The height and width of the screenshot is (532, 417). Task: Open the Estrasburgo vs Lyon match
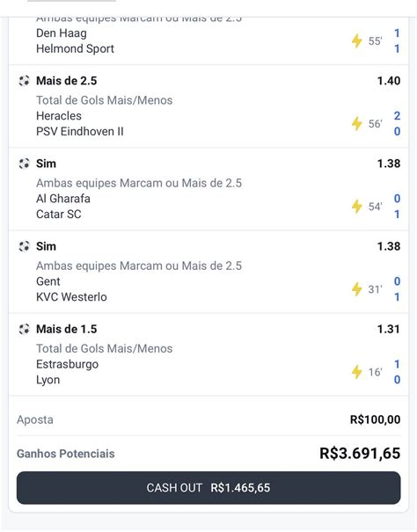click(x=67, y=372)
